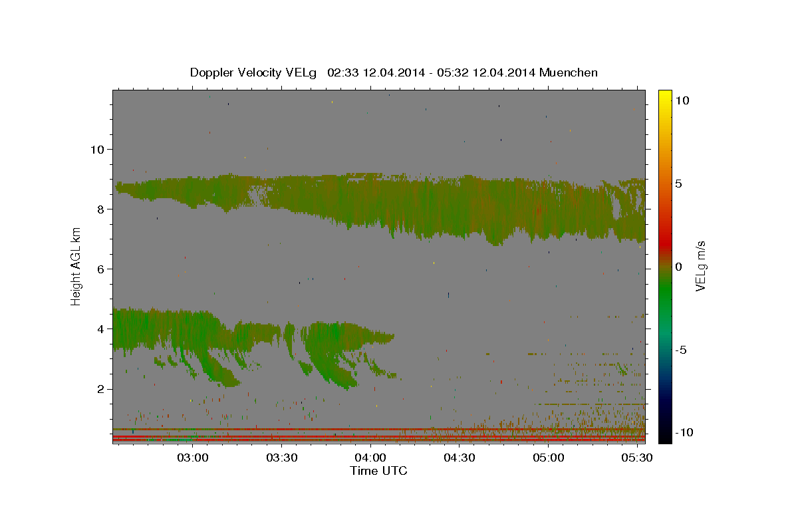Click the height tick label 8
798x532 pixels.
pyautogui.click(x=100, y=209)
